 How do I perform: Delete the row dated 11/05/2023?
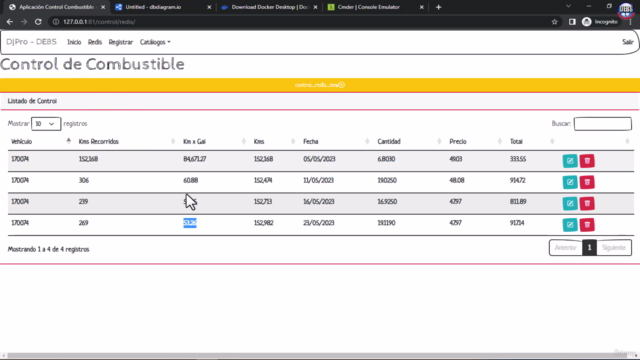(x=587, y=182)
